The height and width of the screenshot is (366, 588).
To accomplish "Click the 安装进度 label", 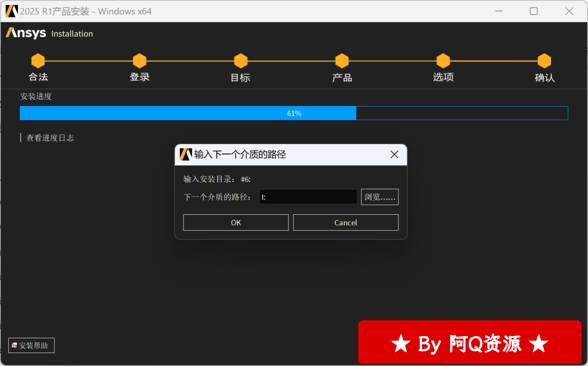I will point(36,96).
